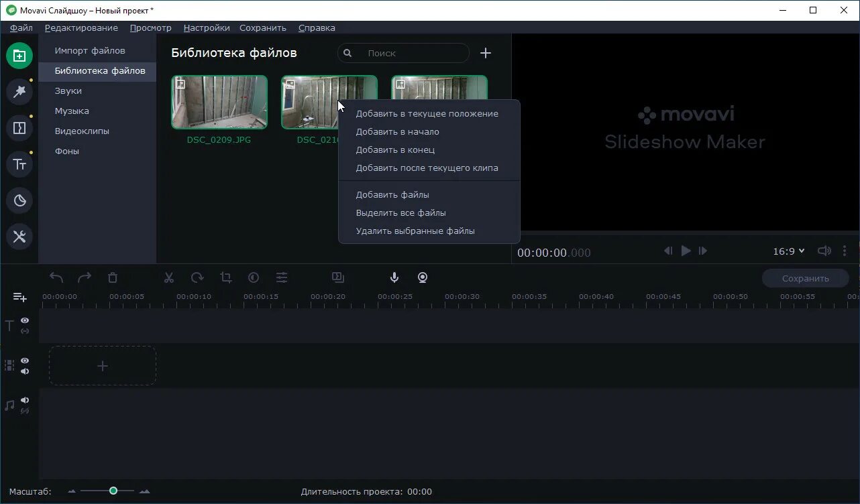Select the scissors split tool
Image resolution: width=860 pixels, height=504 pixels.
169,277
